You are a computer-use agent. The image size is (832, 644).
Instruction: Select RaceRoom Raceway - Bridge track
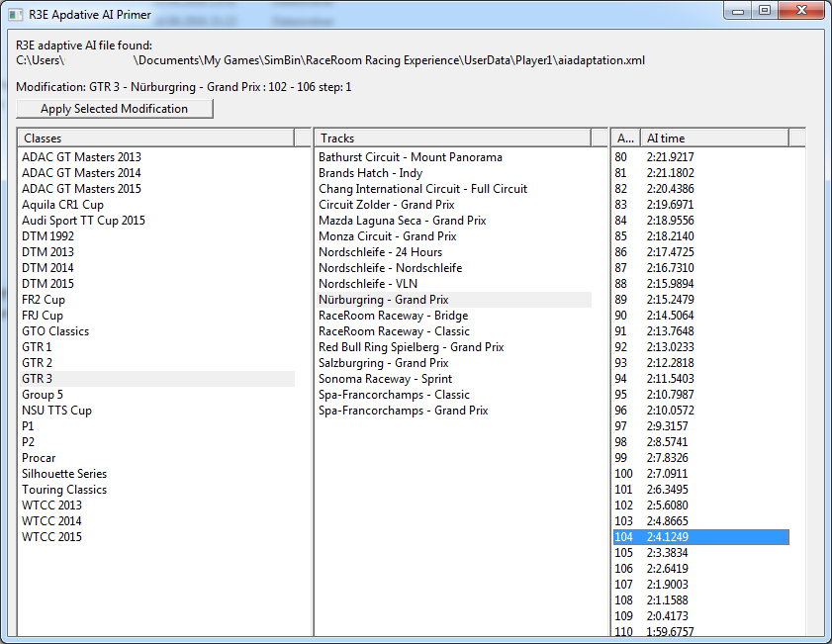[x=454, y=316]
